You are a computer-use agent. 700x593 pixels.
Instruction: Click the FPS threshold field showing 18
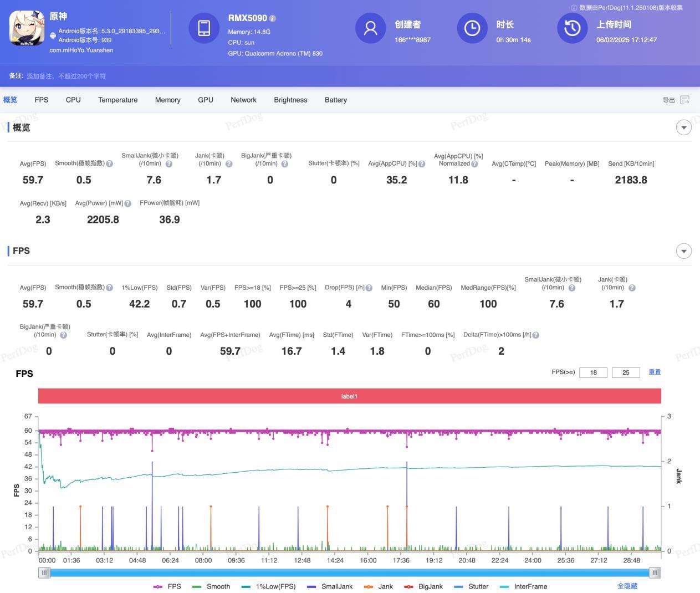(x=593, y=372)
